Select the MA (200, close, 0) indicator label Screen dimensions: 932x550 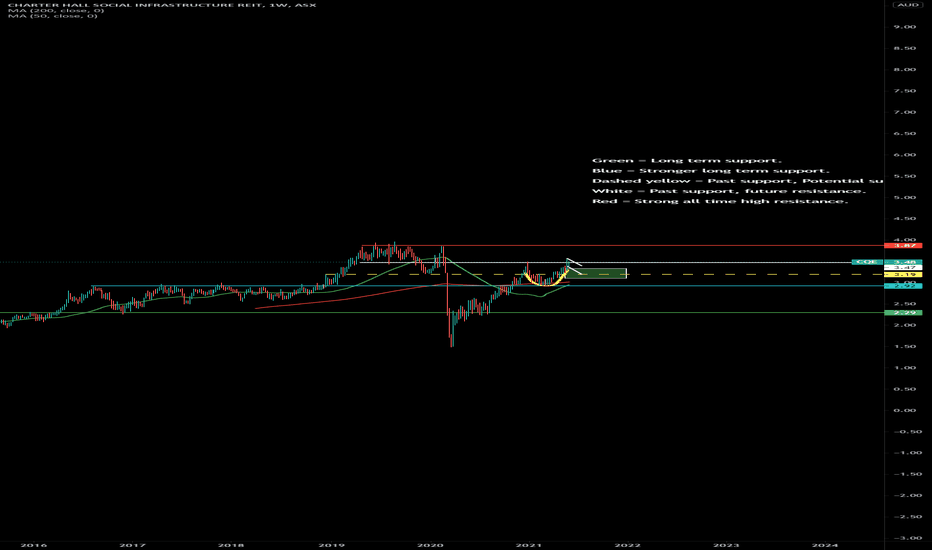(x=56, y=10)
